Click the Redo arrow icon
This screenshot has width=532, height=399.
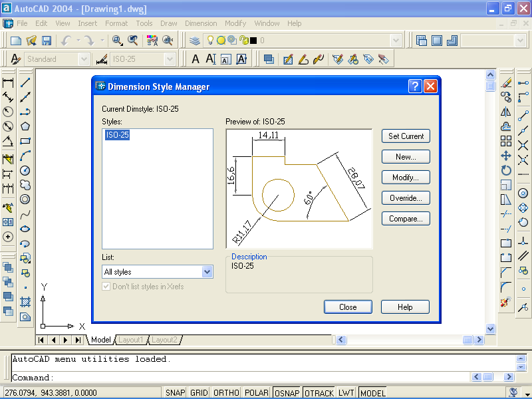coord(89,41)
